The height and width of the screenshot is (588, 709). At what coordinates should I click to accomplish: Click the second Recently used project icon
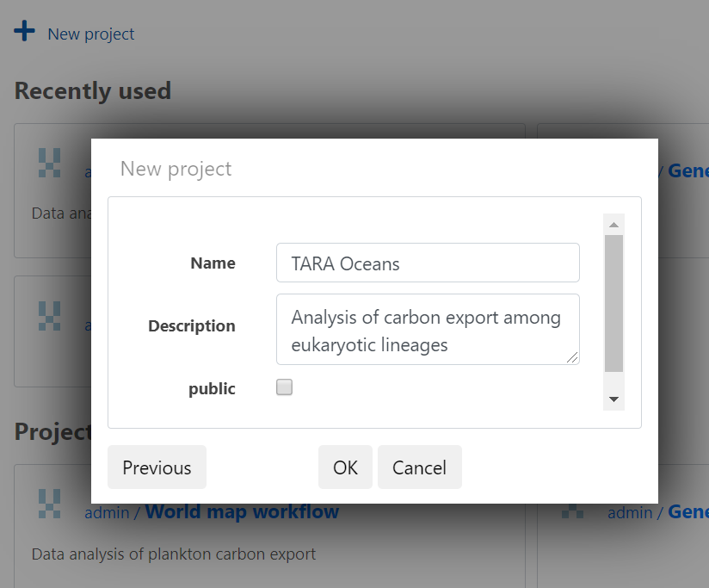50,316
